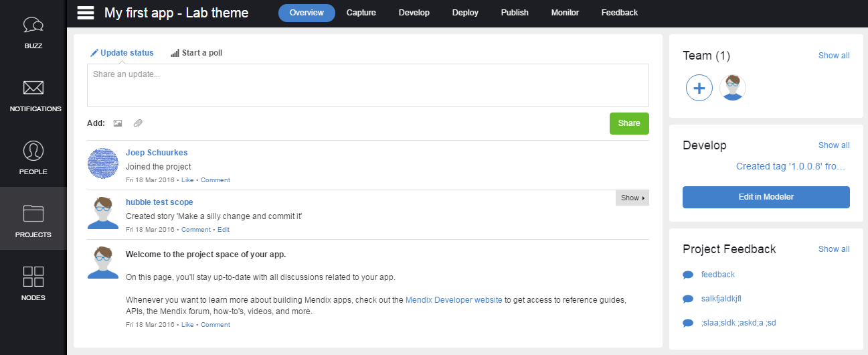The height and width of the screenshot is (355, 868).
Task: Open Nodes grid icon
Action: 33,277
